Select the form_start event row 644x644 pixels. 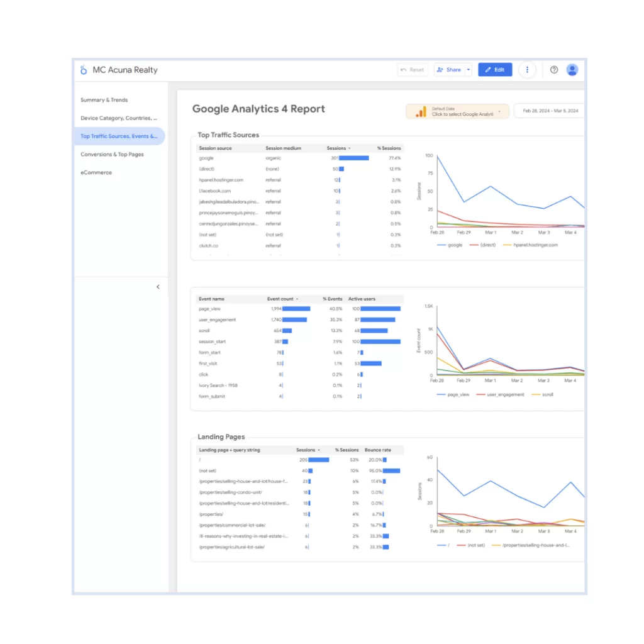(300, 353)
